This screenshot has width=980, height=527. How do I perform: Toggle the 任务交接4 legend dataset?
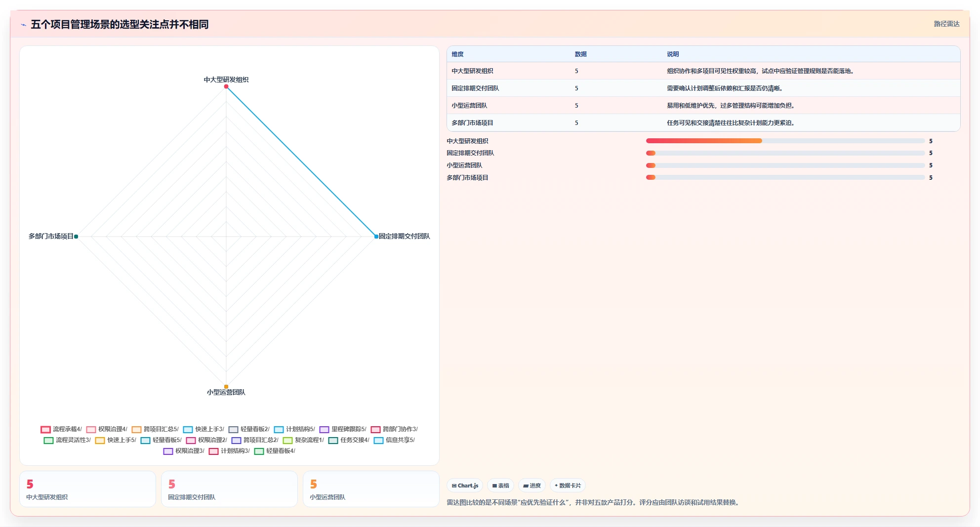tap(349, 440)
